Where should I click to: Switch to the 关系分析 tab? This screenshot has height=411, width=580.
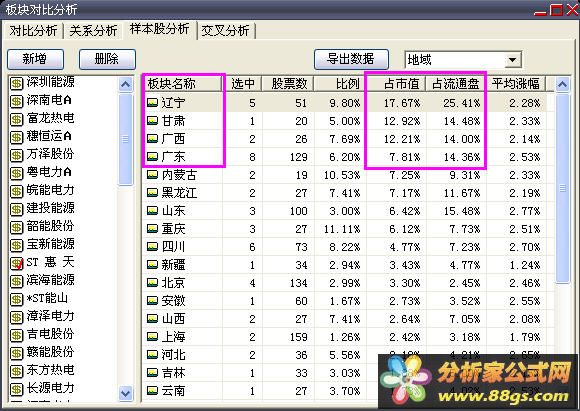pos(93,31)
